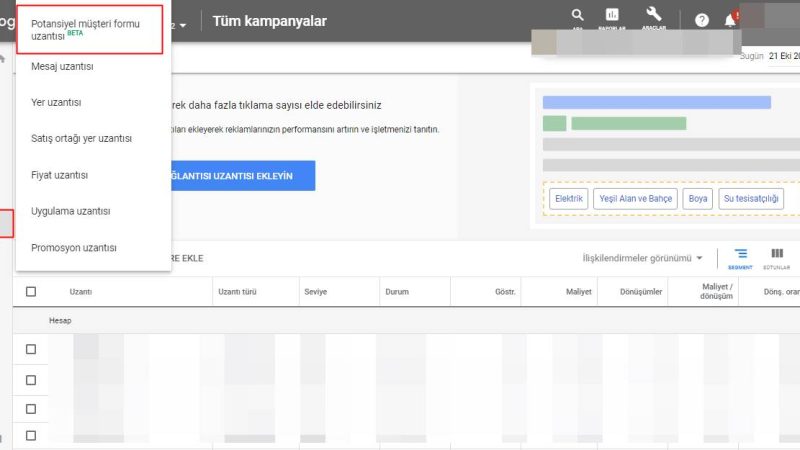The height and width of the screenshot is (450, 800).
Task: Check the third row checkbox under Hesap
Action: click(31, 409)
